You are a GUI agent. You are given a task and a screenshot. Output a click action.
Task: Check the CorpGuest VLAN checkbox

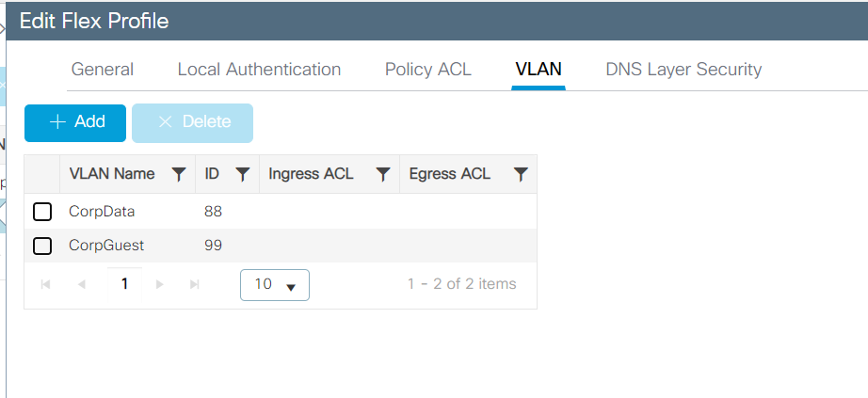tap(42, 246)
